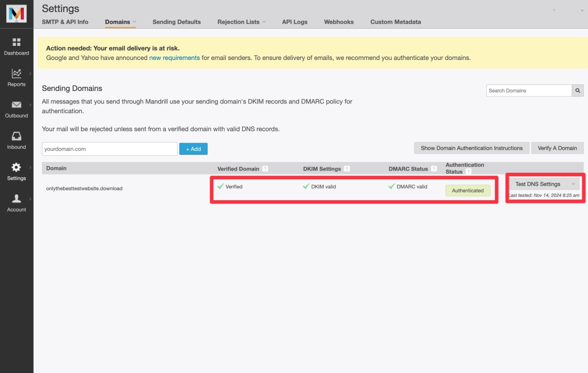Switch to SMTP & API Info tab
This screenshot has height=373, width=588.
point(65,22)
